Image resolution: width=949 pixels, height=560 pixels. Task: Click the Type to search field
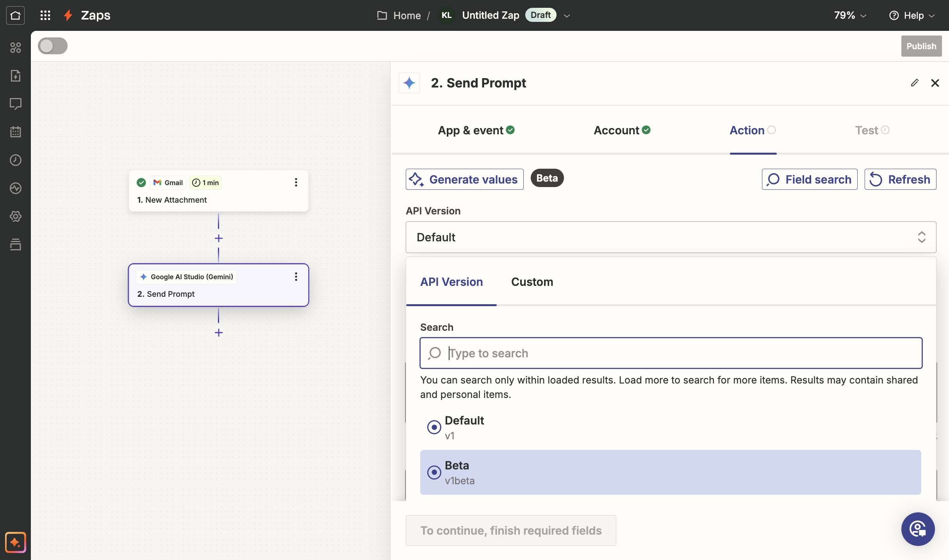tap(671, 353)
